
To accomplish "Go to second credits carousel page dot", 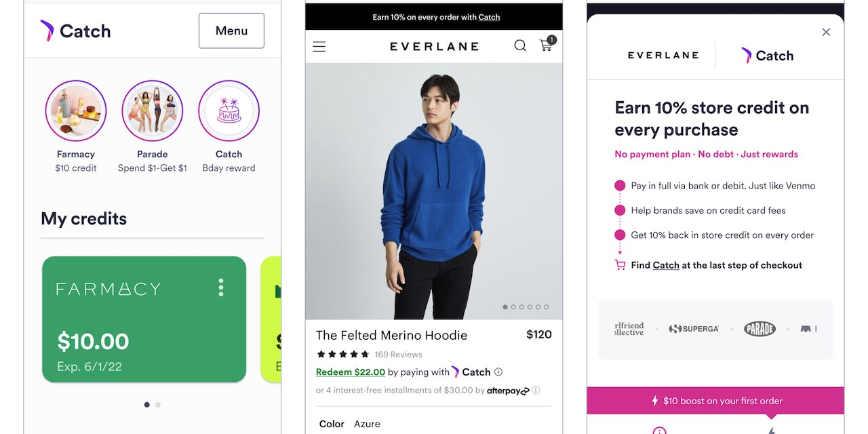I will point(158,405).
